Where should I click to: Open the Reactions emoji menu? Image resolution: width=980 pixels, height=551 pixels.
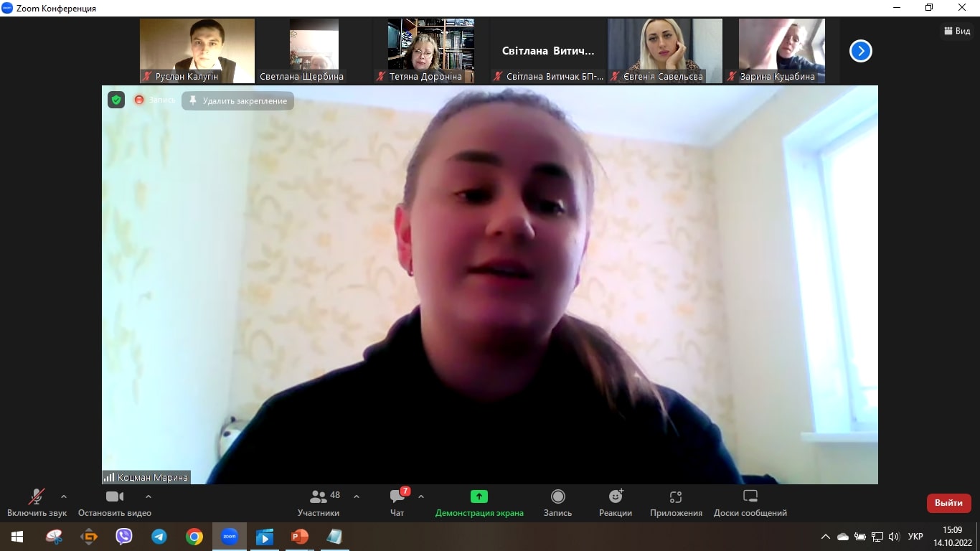pos(616,496)
